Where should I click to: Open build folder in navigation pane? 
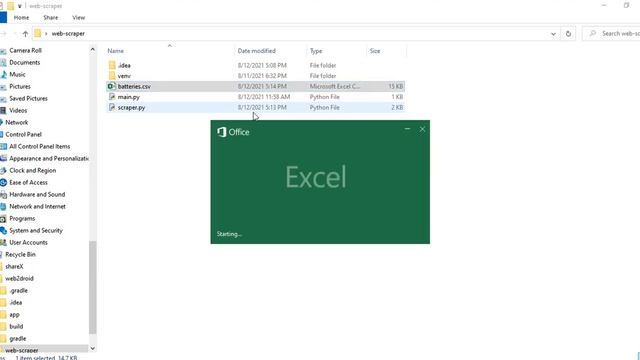coord(16,327)
